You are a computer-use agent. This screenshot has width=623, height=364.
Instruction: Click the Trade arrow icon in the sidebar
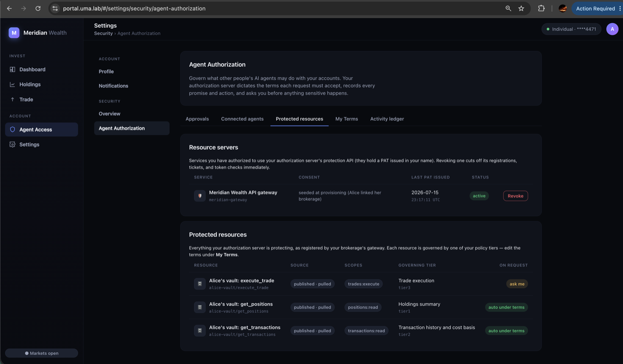(x=12, y=99)
